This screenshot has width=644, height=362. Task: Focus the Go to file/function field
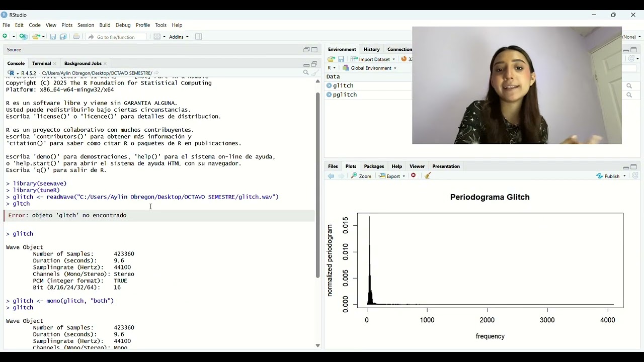pyautogui.click(x=117, y=37)
